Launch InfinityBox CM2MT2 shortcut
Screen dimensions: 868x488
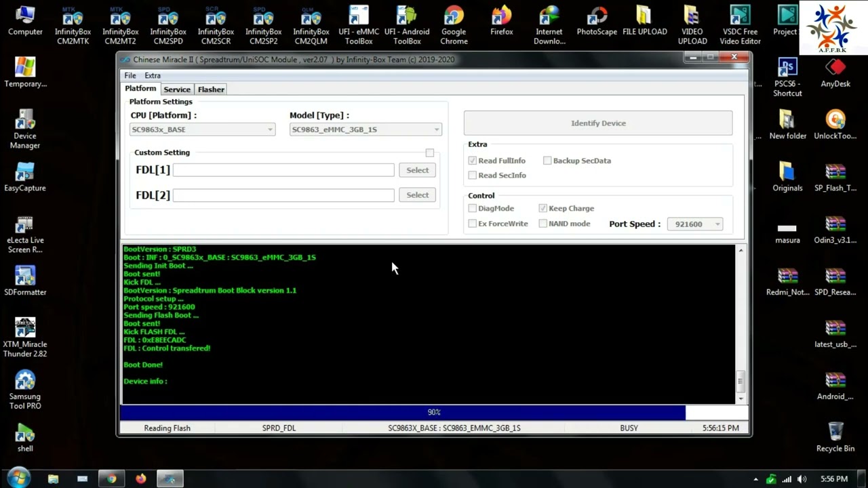(x=121, y=26)
